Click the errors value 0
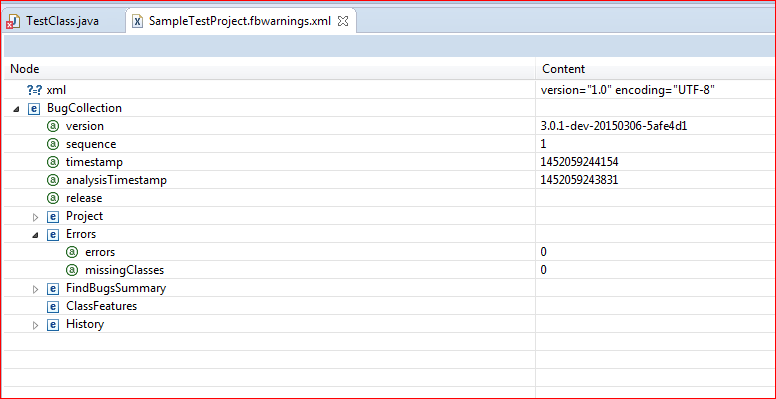This screenshot has height=399, width=776. pos(544,252)
